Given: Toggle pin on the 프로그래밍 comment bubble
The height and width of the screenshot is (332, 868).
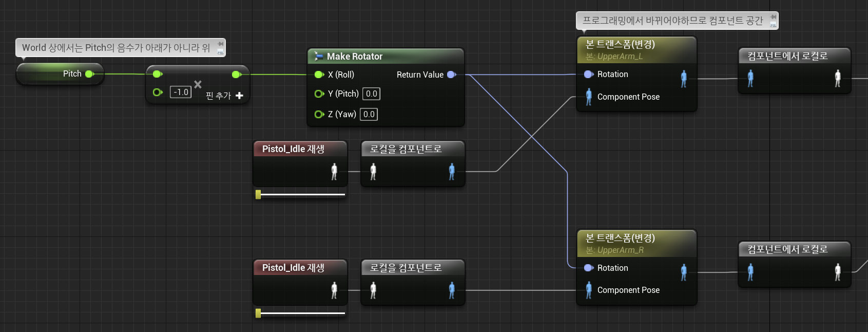Looking at the screenshot, I should click(774, 17).
